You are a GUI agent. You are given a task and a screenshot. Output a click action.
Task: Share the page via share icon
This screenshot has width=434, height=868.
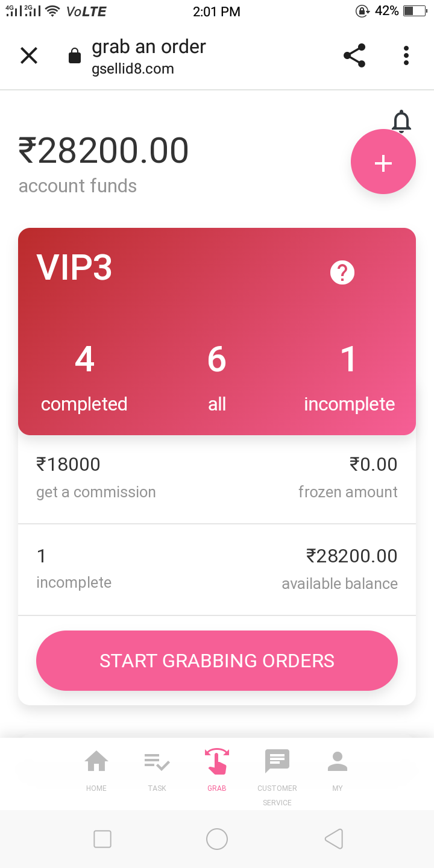coord(354,55)
